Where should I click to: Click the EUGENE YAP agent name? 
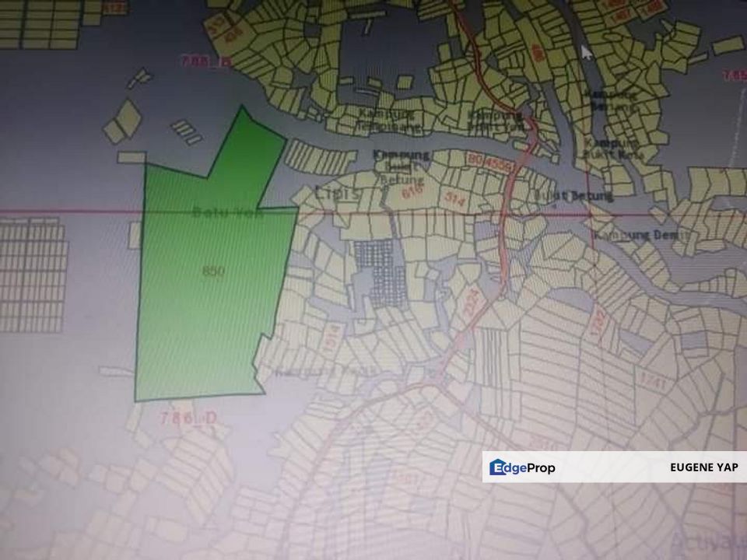[x=703, y=467]
